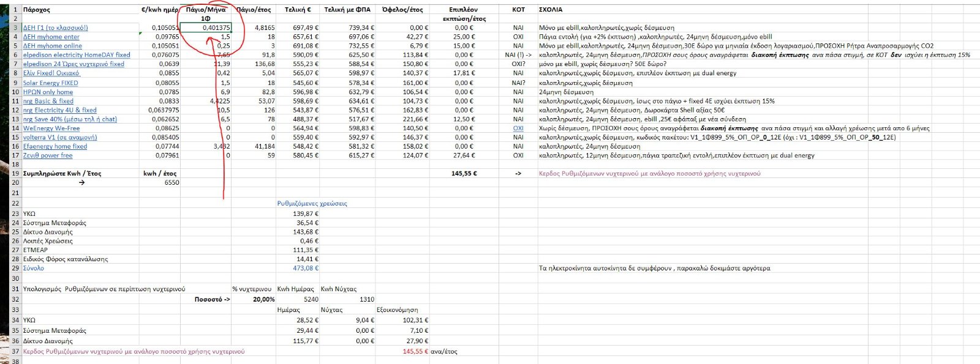Viewport: 980px width, 364px height.
Task: Select the 111,35 € ΕΤΜΕΑΡ value cell
Action: click(298, 250)
